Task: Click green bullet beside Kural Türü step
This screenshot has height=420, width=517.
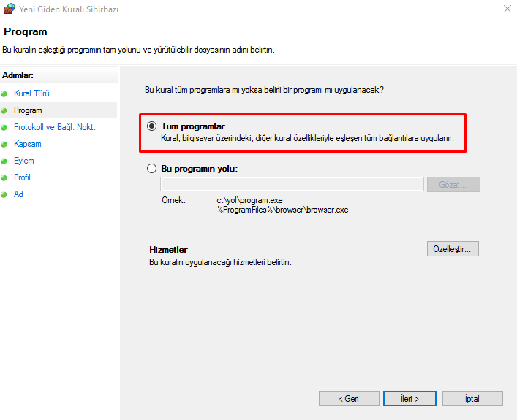Action: coord(4,94)
